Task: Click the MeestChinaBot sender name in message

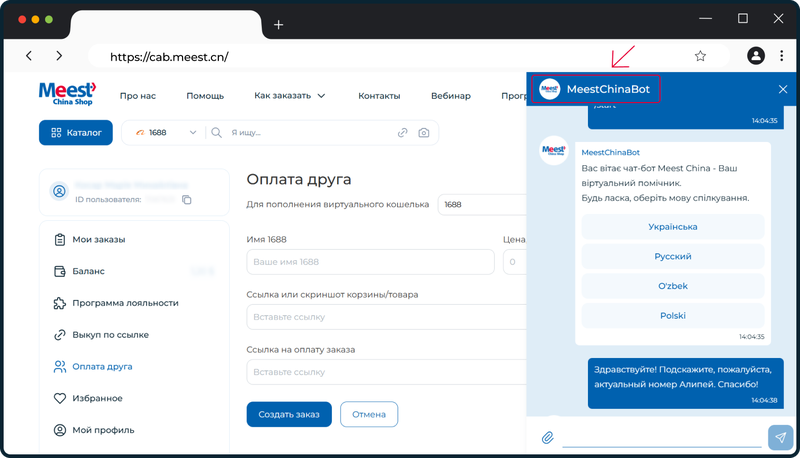Action: tap(610, 152)
